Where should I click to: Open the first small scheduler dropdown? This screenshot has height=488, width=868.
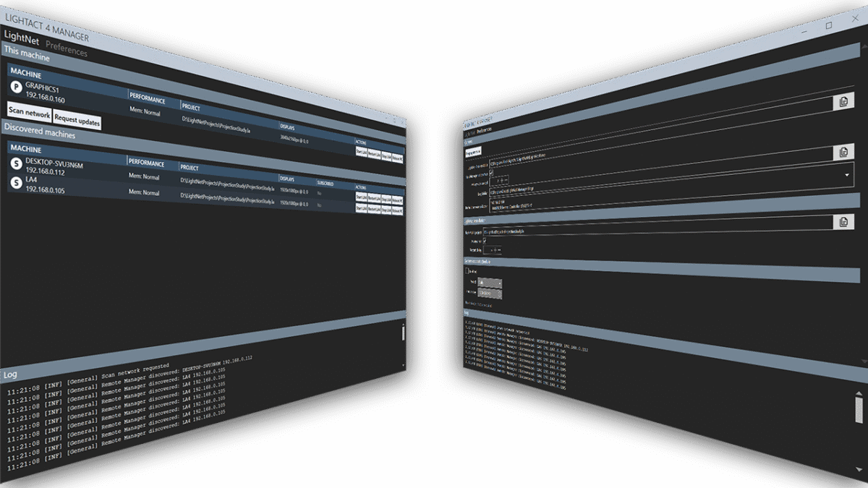pyautogui.click(x=488, y=283)
